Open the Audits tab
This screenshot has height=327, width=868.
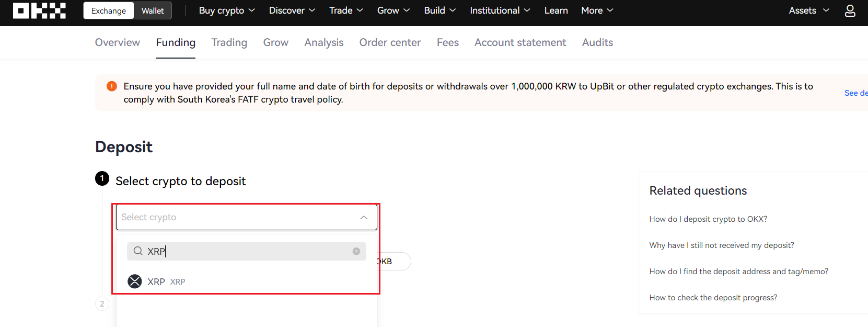(x=597, y=42)
